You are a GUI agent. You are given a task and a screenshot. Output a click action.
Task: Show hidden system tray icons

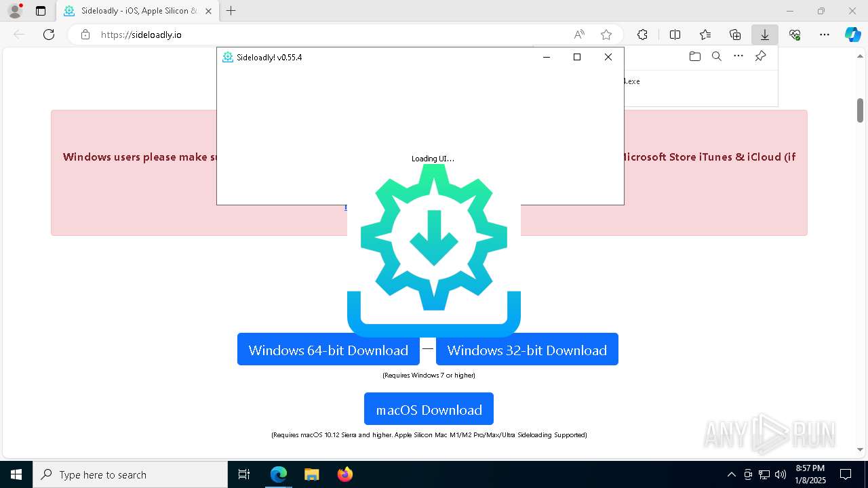pyautogui.click(x=731, y=474)
